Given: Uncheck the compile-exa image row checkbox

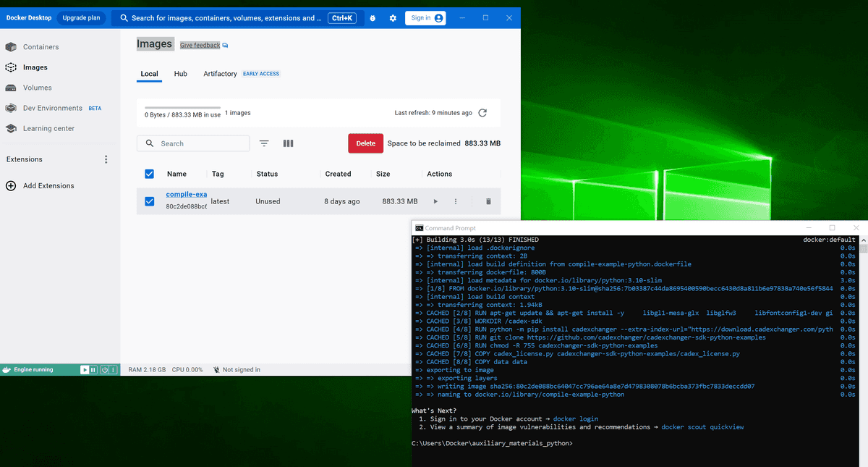Looking at the screenshot, I should coord(149,201).
